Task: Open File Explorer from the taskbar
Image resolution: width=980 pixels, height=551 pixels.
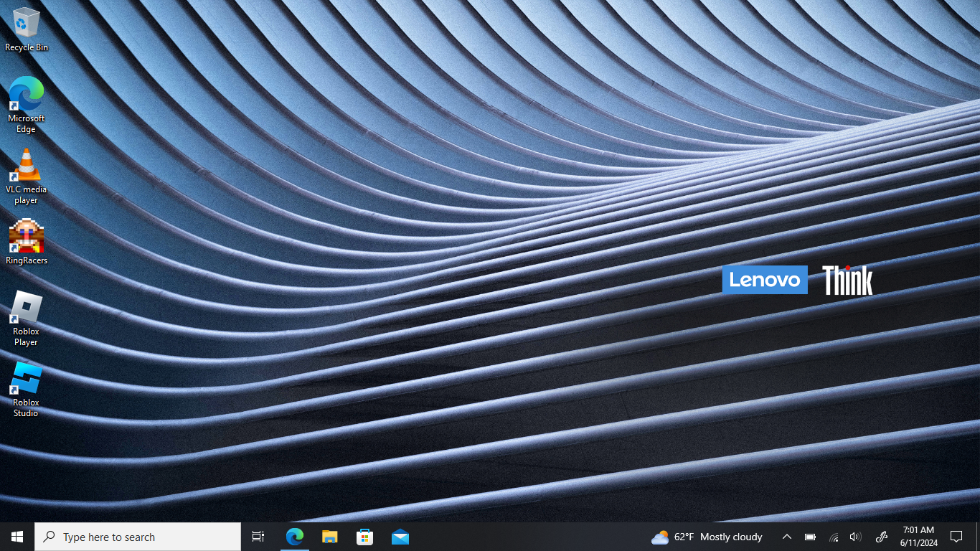Action: point(330,537)
